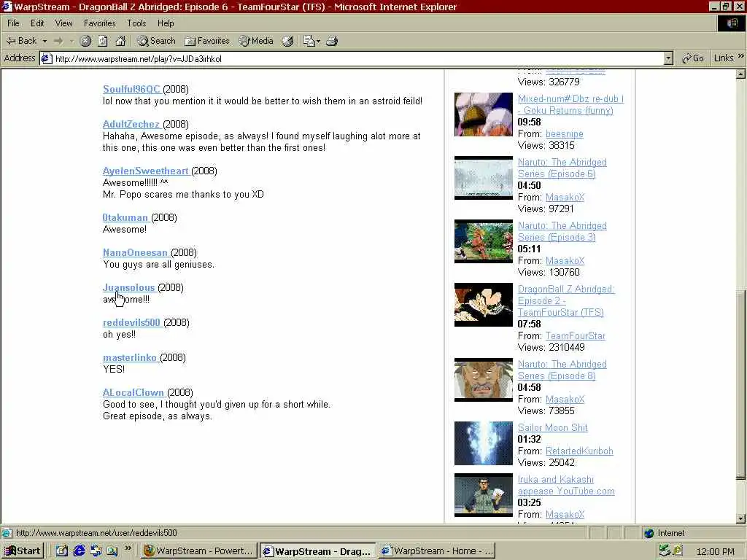The width and height of the screenshot is (747, 560).
Task: Click the system tray clock
Action: point(715,552)
